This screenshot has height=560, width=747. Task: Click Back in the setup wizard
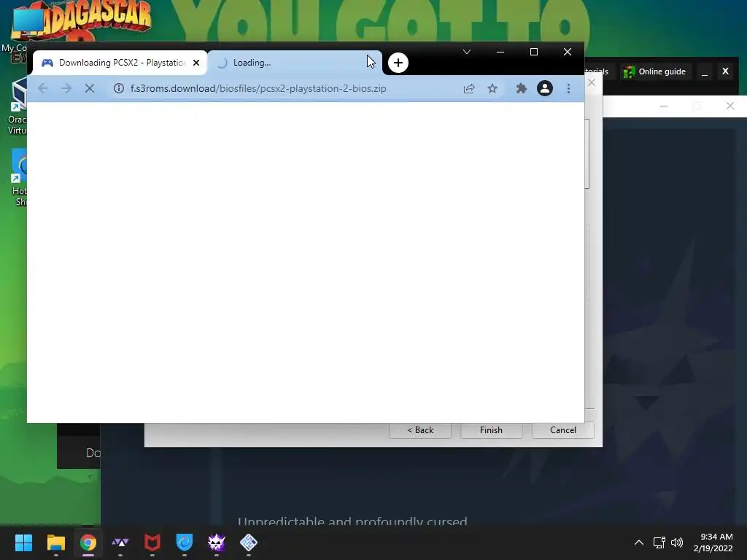click(x=420, y=430)
